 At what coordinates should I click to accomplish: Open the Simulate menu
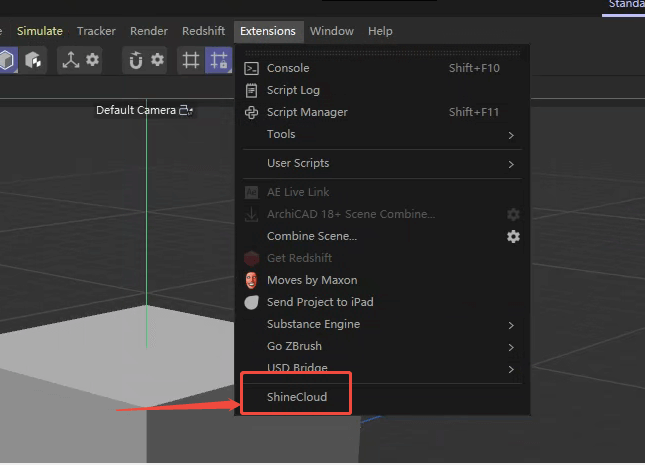tap(39, 31)
